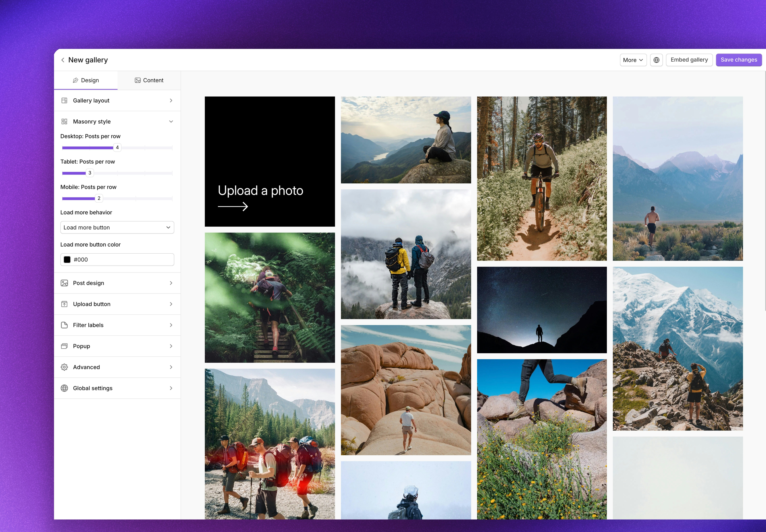Click the back arrow next to New gallery
Viewport: 766px width, 532px height.
pyautogui.click(x=63, y=60)
